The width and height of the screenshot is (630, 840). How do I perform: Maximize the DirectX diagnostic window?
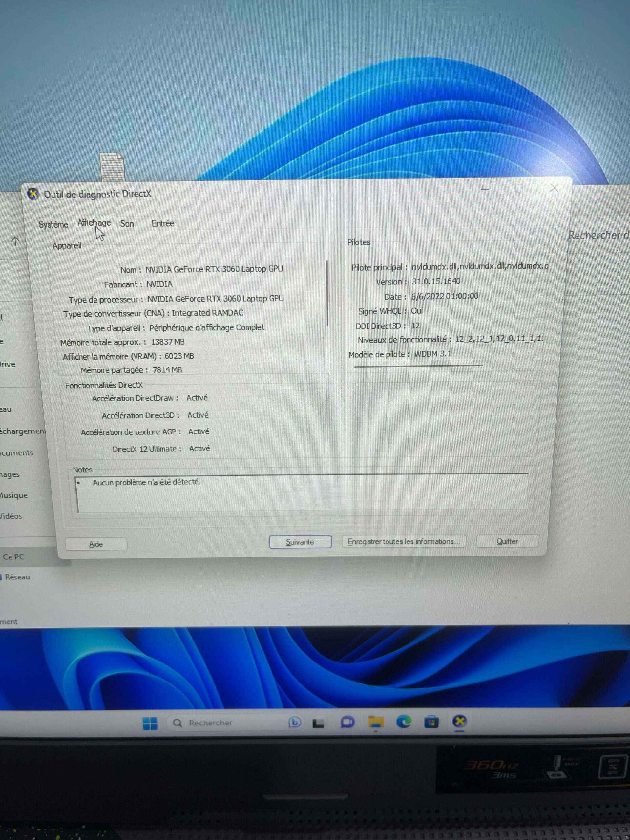519,188
